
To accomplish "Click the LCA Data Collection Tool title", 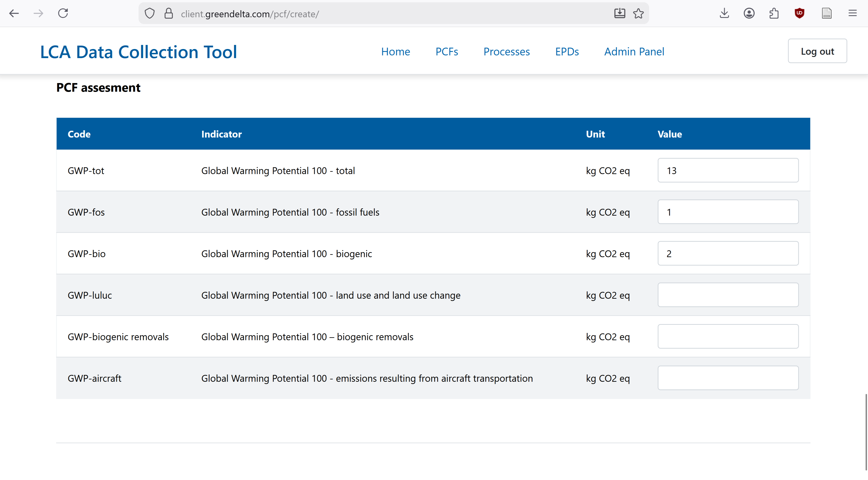I will pos(138,52).
